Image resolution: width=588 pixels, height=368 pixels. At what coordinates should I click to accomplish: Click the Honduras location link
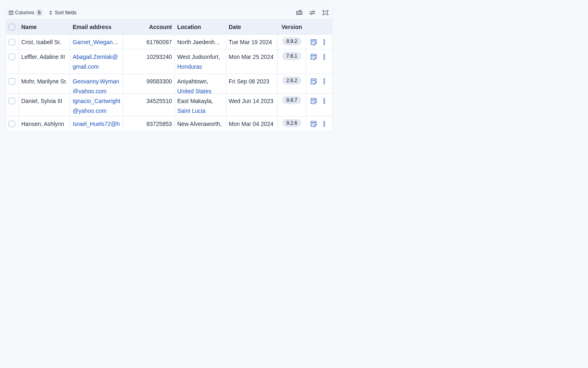point(189,67)
